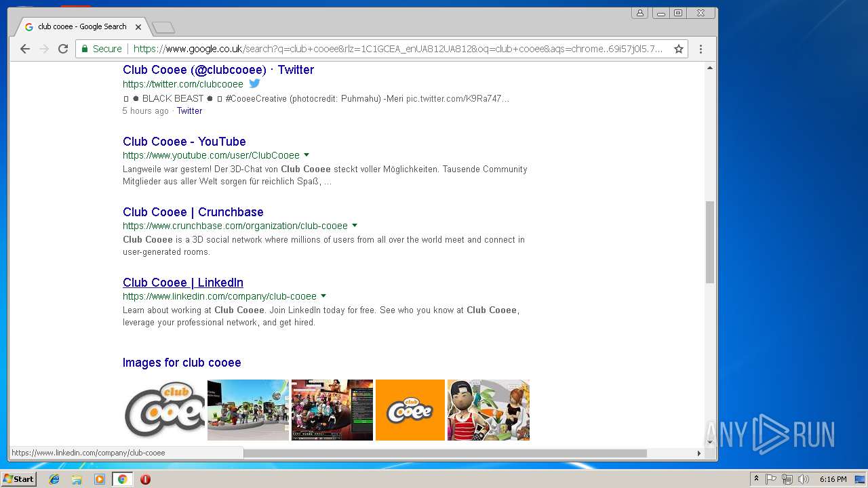Expand dropdown arrow next to LinkedIn URL
868x488 pixels.
point(323,296)
